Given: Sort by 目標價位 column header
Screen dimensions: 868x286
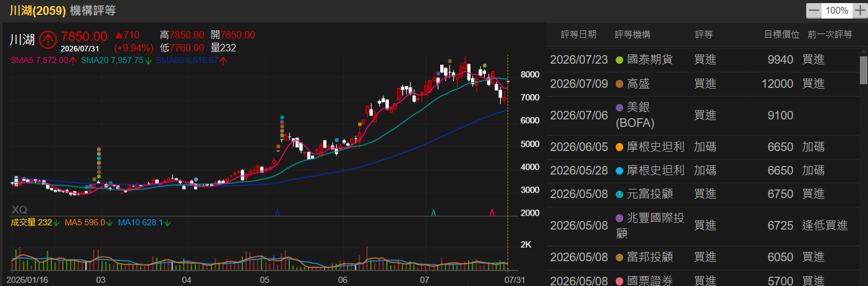Looking at the screenshot, I should 782,35.
